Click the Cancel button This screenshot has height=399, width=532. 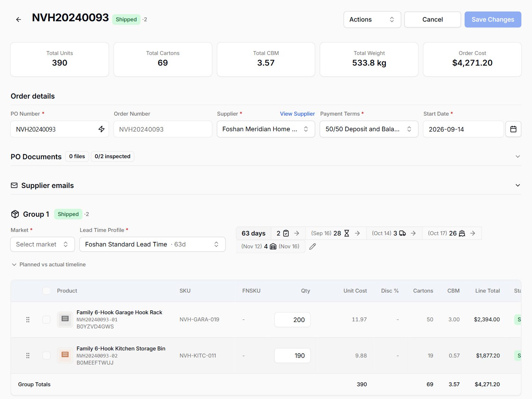433,20
